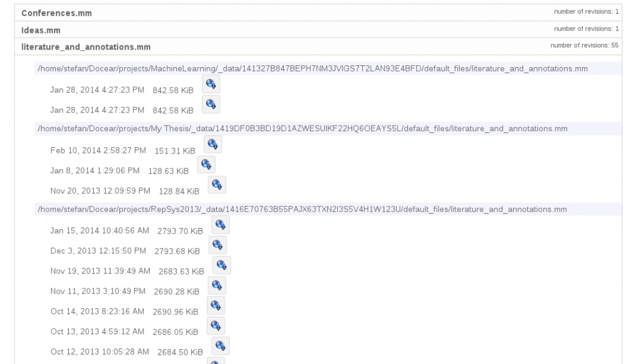636x364 pixels.
Task: Select the My Thesis project file path
Action: pos(302,129)
